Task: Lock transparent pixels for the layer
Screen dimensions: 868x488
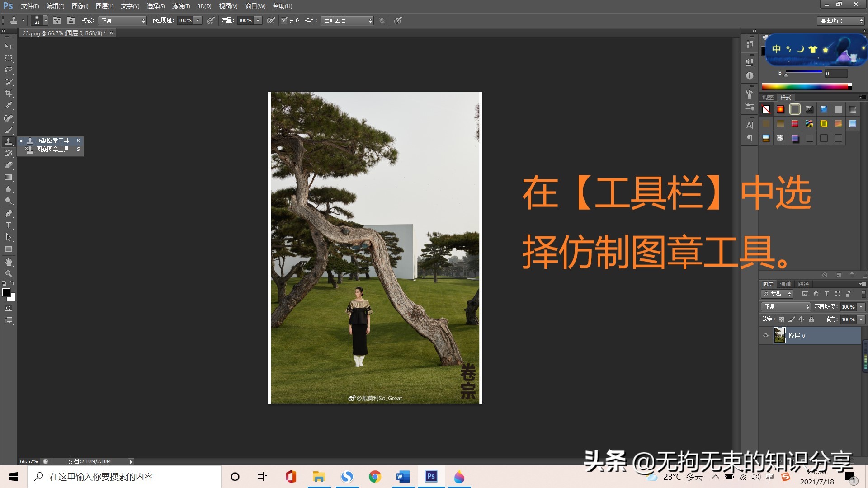Action: point(782,319)
